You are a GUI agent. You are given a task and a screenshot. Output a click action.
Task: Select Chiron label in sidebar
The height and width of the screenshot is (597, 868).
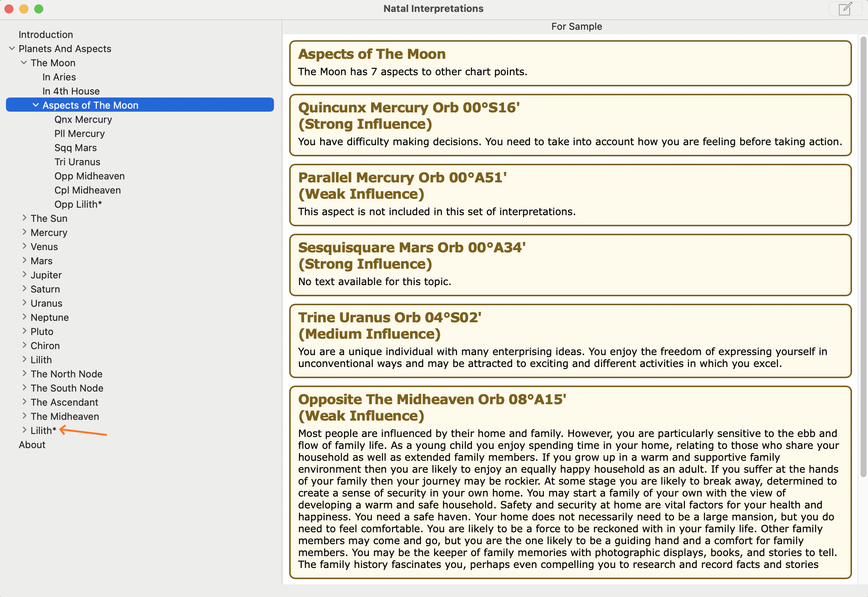[x=45, y=346]
